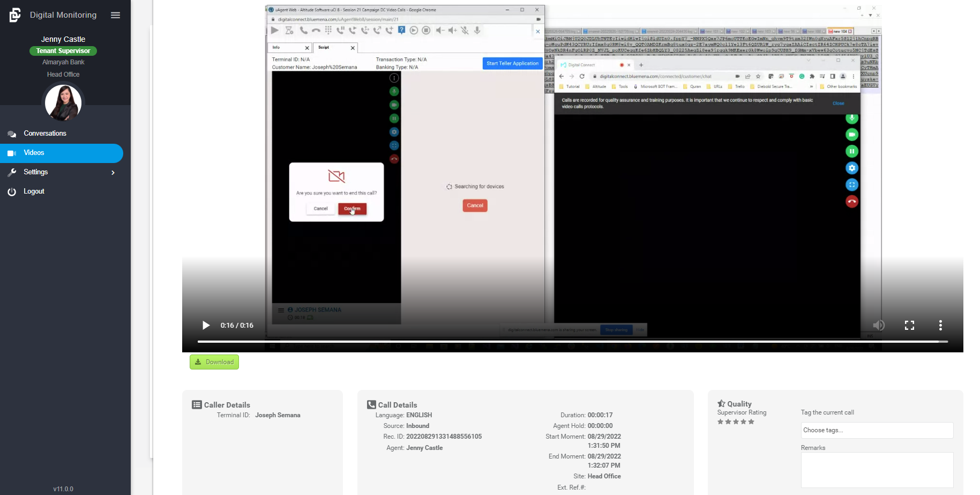This screenshot has height=495, width=980.
Task: Click the Logout power icon
Action: tap(12, 192)
